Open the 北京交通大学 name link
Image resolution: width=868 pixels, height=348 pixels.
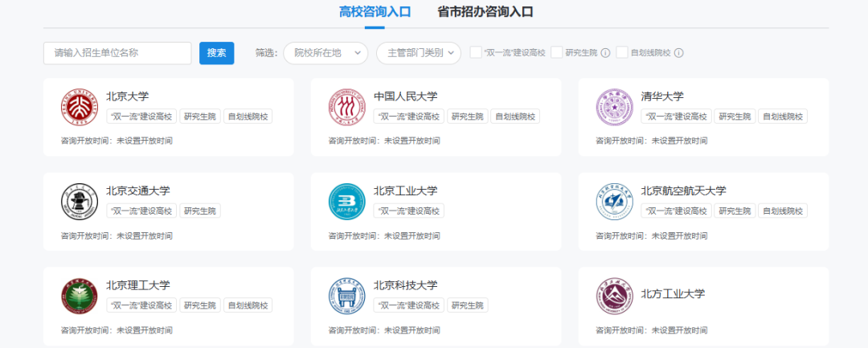(138, 190)
